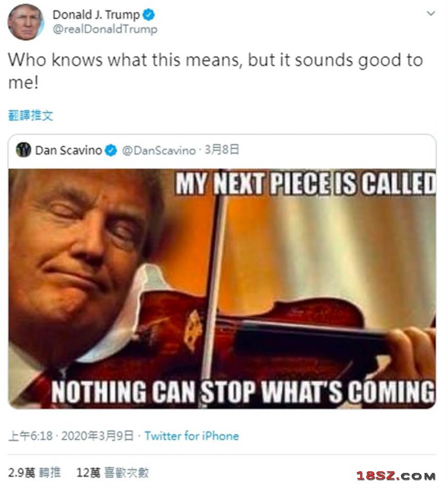Click the 翻譯推文 translate link
This screenshot has width=448, height=488.
31,115
